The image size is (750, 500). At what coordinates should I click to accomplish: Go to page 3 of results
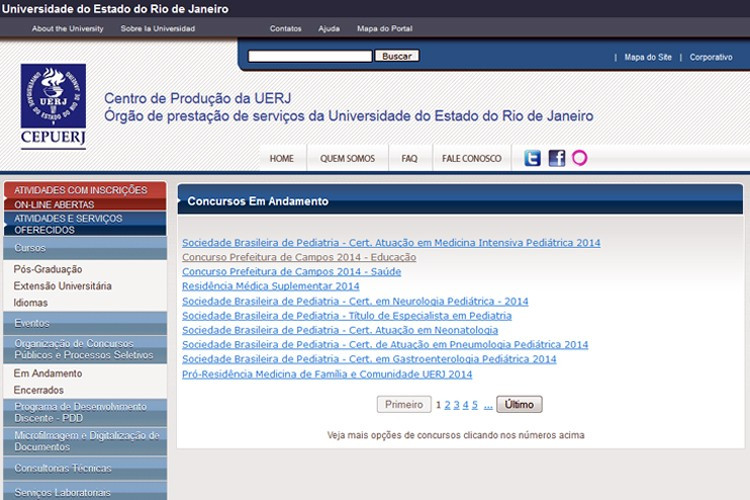click(x=455, y=405)
